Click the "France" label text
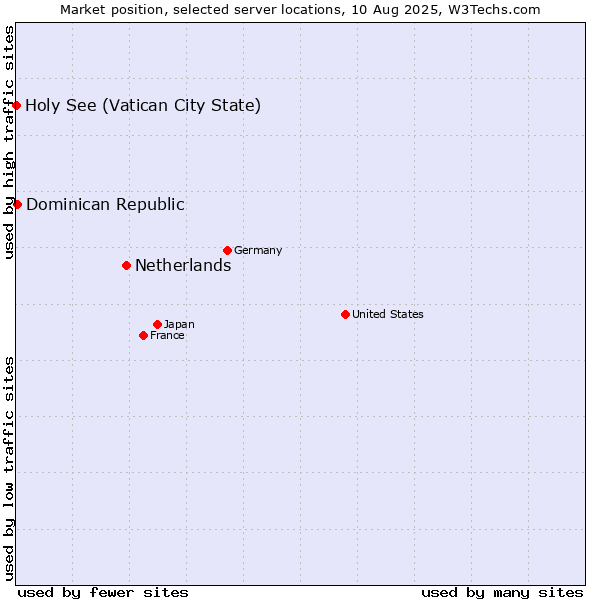Viewport: 600px width, 600px height. point(167,336)
